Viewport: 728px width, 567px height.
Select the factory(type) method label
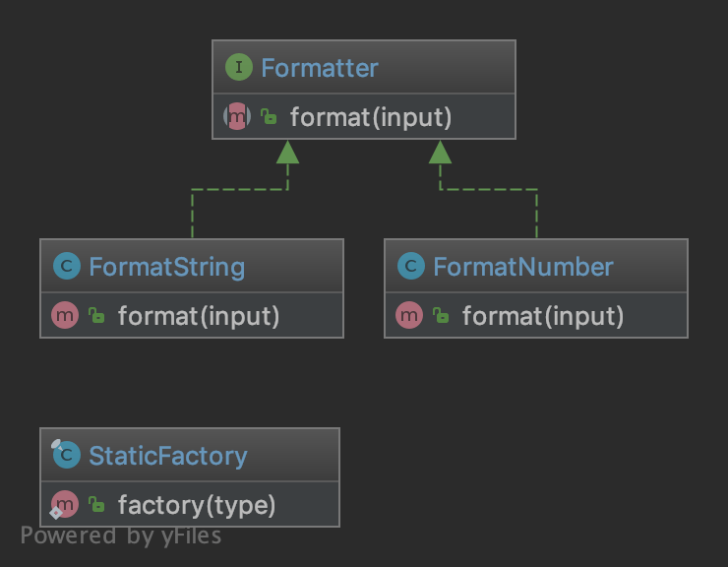197,506
